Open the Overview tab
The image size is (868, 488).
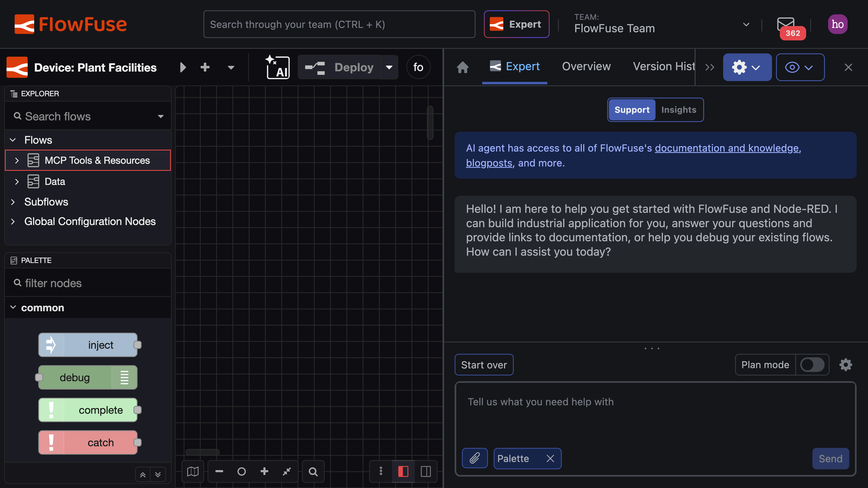point(586,66)
